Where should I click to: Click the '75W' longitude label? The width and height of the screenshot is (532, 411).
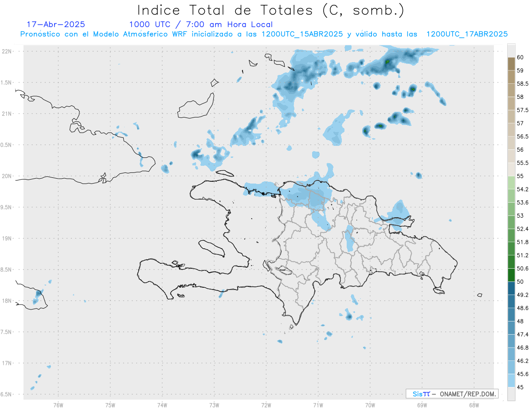pyautogui.click(x=110, y=405)
